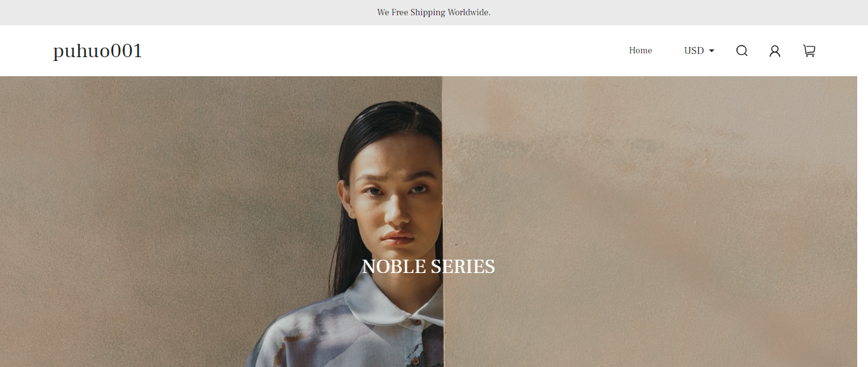This screenshot has width=868, height=367.
Task: Select the NOBLE SERIES banner heading
Action: click(428, 267)
